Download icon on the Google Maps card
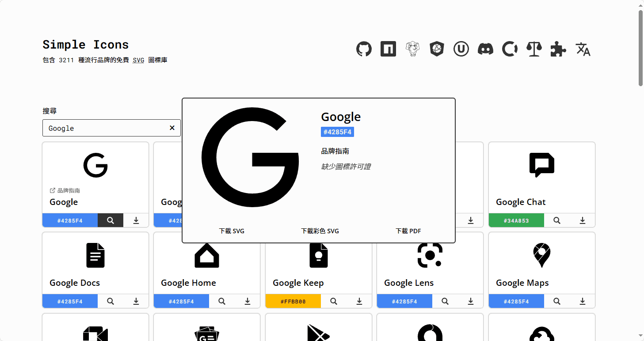 [583, 301]
